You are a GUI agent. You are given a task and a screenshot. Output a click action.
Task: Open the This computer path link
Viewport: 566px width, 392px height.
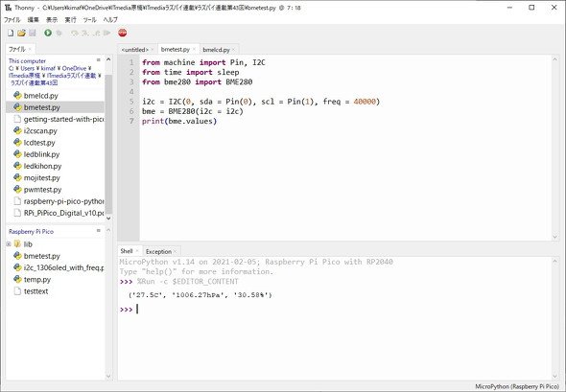tap(28, 61)
